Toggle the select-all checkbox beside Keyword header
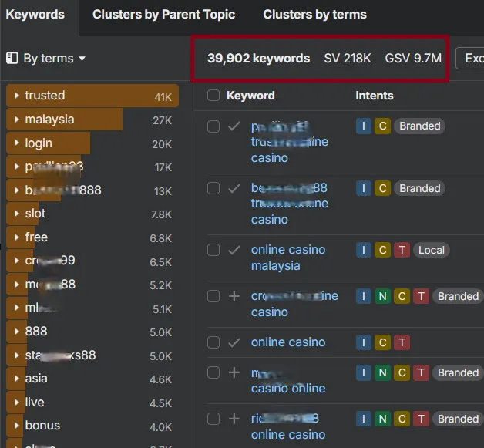The image size is (484, 448). tap(213, 96)
